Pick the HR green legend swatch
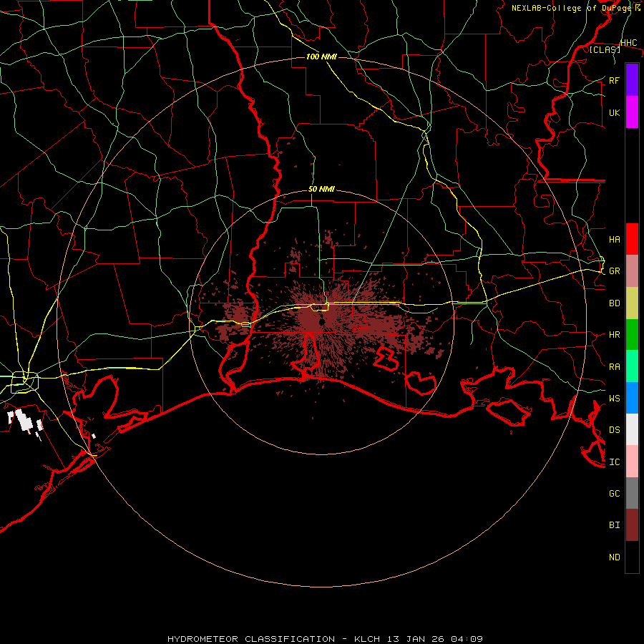The image size is (644, 644). point(632,335)
